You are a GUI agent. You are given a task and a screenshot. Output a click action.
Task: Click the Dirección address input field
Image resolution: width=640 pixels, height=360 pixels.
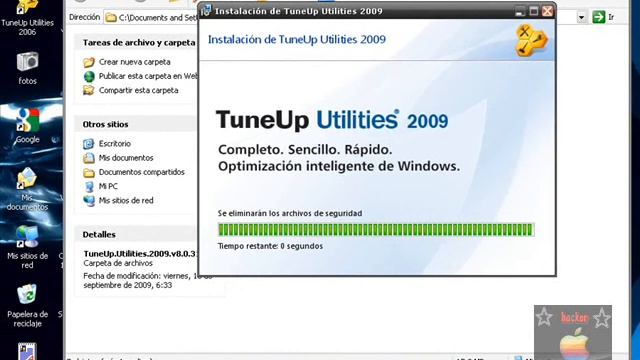pyautogui.click(x=151, y=18)
